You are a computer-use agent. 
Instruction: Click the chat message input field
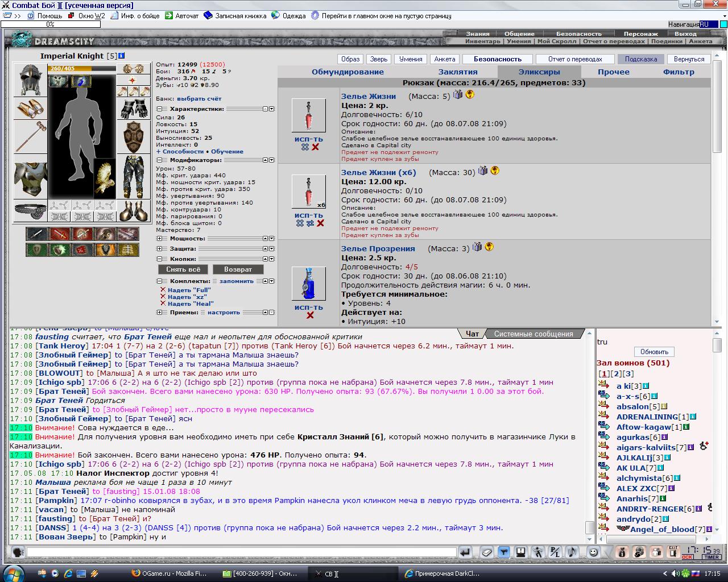242,552
